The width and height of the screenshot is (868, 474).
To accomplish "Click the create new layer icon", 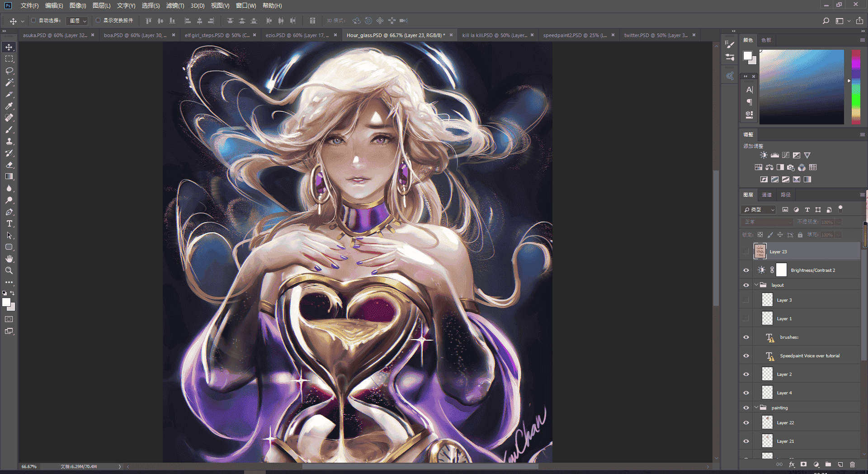I will 840,464.
